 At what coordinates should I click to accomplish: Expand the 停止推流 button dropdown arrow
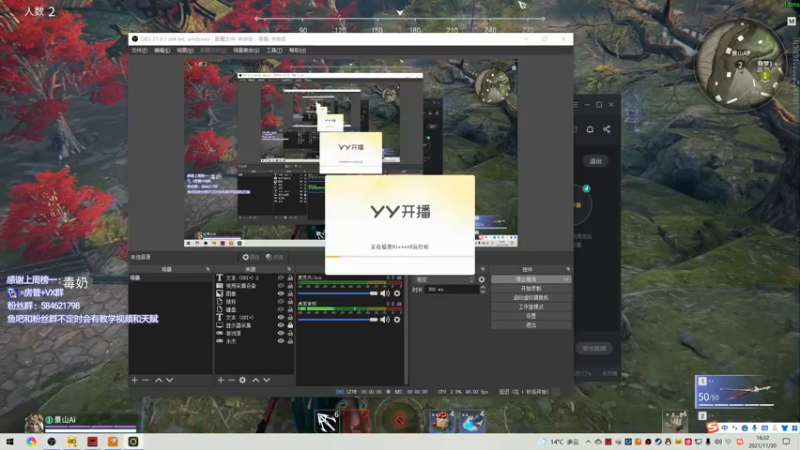(x=566, y=280)
